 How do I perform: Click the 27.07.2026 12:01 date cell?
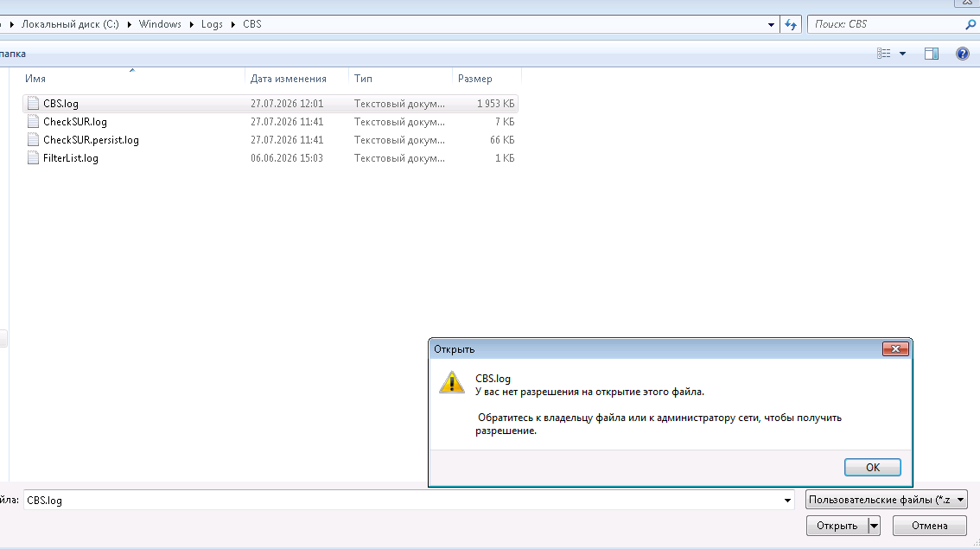pos(287,104)
